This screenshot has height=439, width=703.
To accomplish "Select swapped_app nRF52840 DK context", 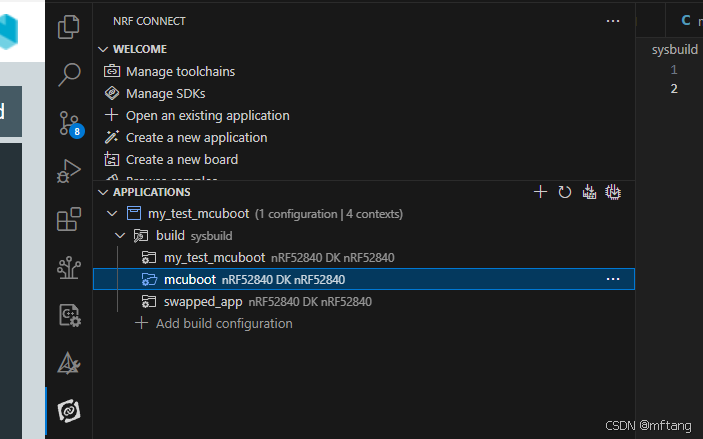I will [x=364, y=301].
